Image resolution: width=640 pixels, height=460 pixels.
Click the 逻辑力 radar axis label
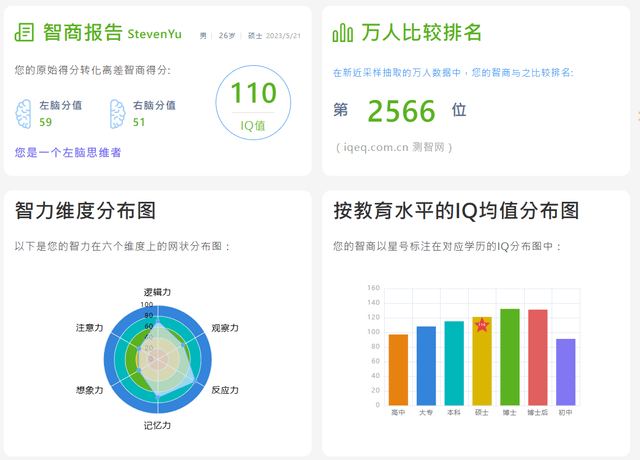click(x=157, y=292)
